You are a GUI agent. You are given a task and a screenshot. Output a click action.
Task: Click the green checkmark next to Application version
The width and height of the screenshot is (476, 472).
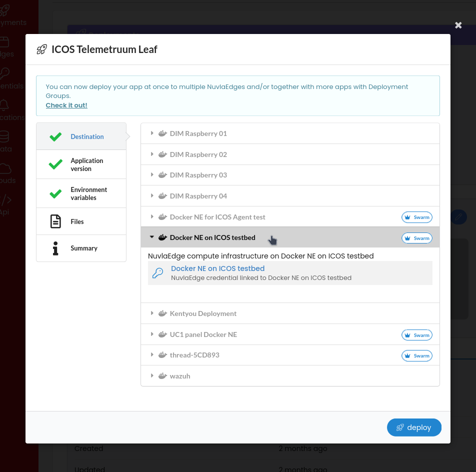coord(55,164)
